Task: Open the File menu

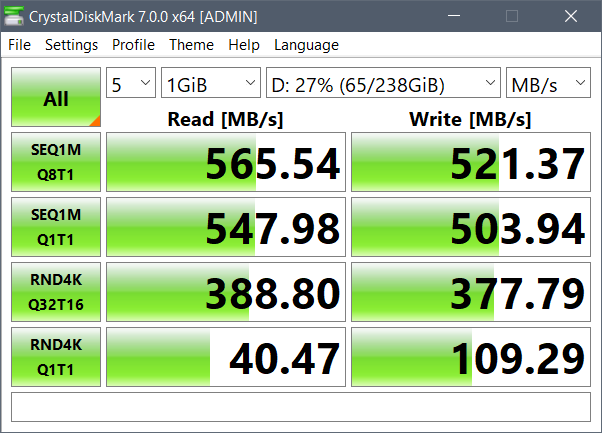Action: 20,45
